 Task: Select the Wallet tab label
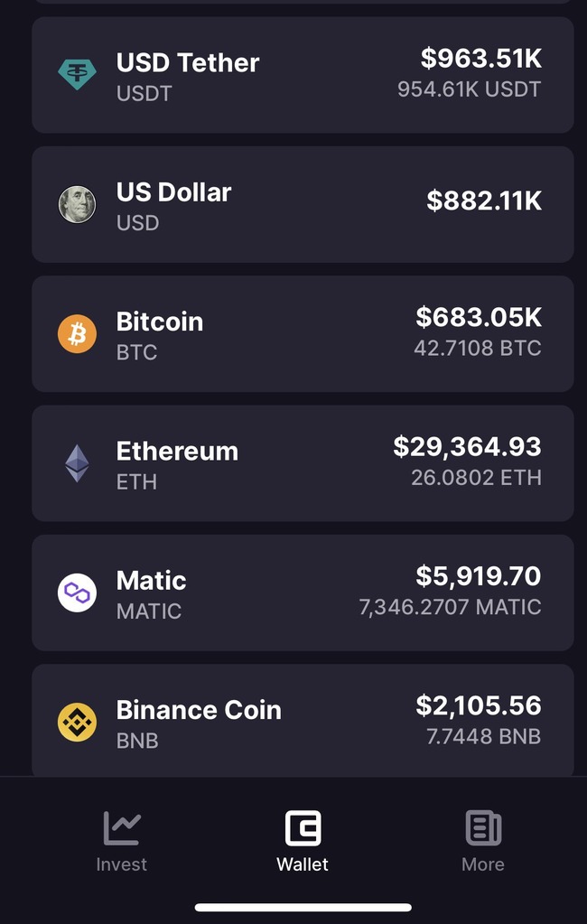(303, 864)
